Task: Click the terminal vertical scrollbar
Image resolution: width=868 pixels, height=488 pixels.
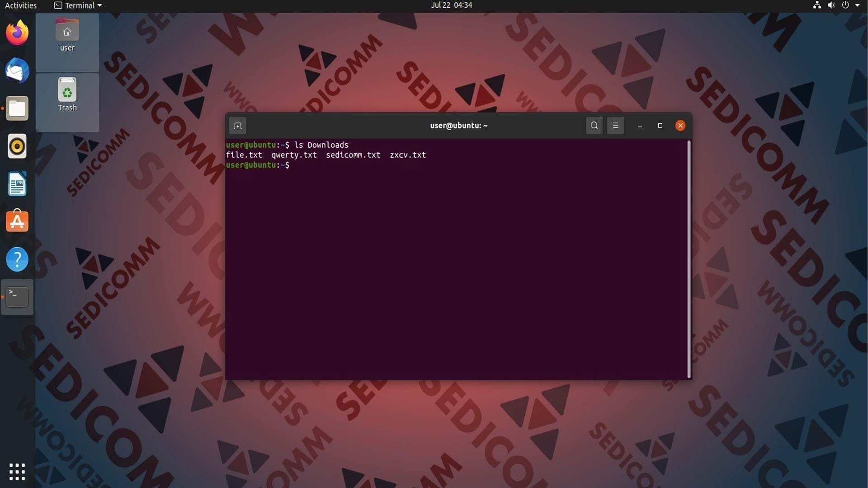Action: click(689, 259)
